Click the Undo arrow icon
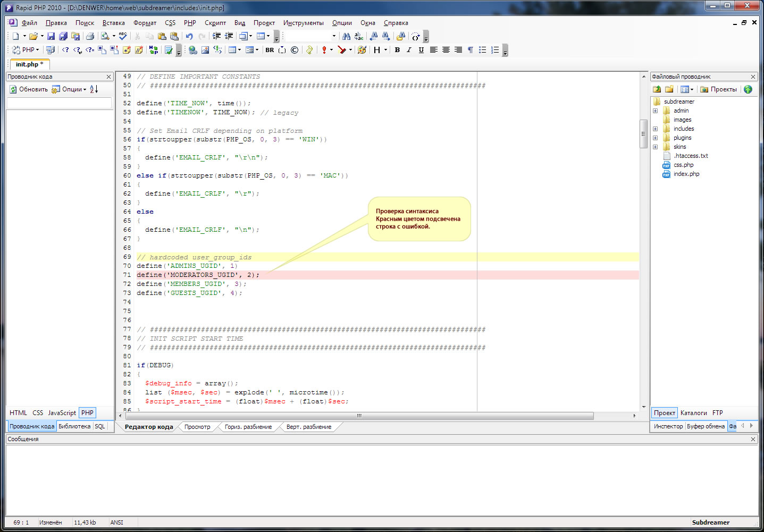 189,36
